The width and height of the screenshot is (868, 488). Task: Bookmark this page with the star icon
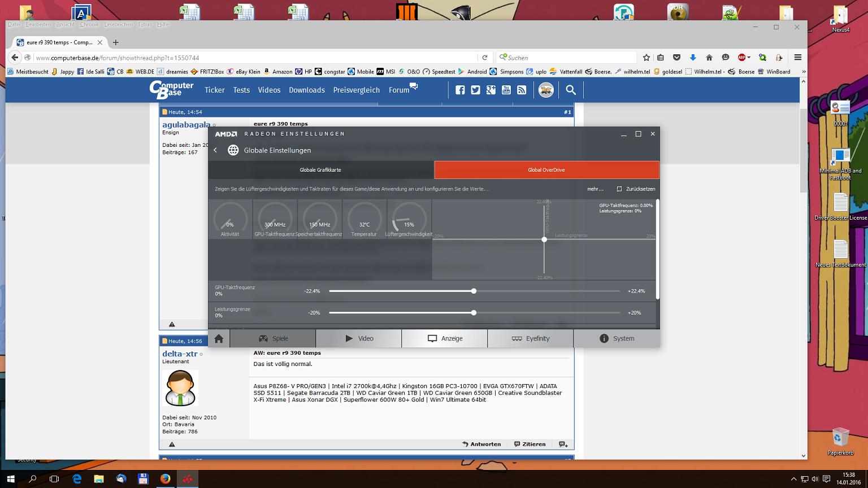pyautogui.click(x=646, y=58)
